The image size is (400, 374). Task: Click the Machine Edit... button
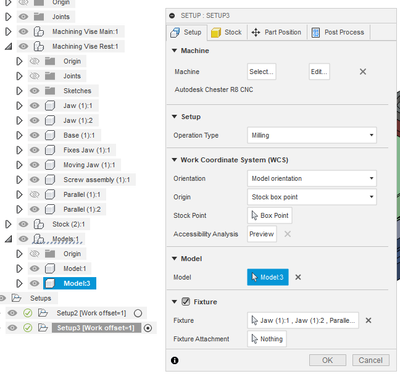point(319,72)
